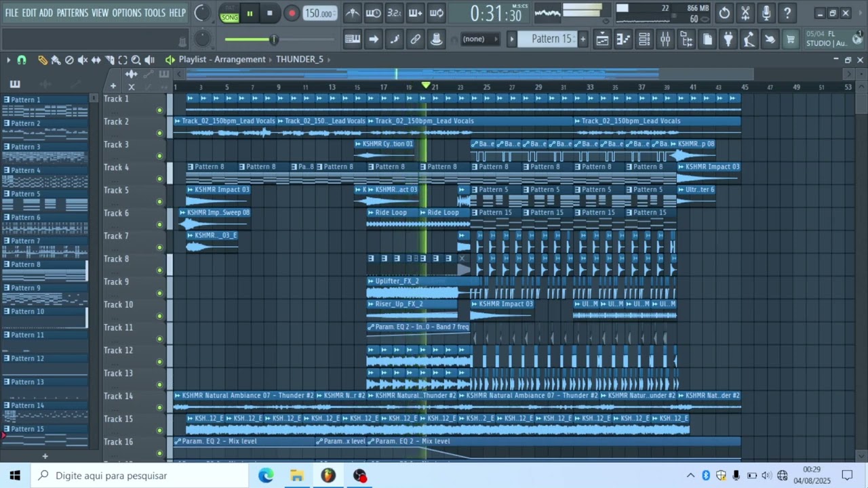Select the marquee select tool
Viewport: 868px width, 488px height.
pos(123,60)
